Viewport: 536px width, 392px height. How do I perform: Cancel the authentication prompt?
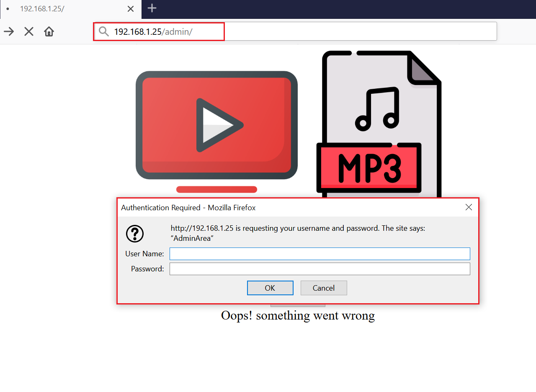(324, 288)
